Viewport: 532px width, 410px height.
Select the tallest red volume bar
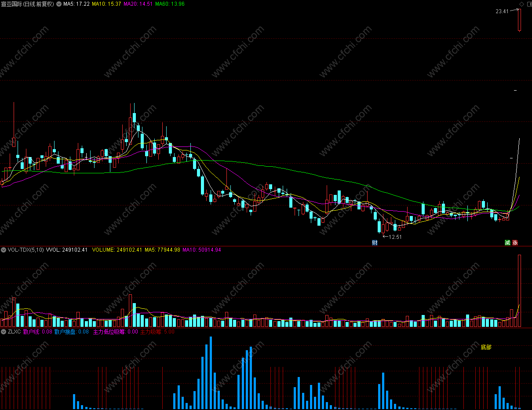point(519,291)
